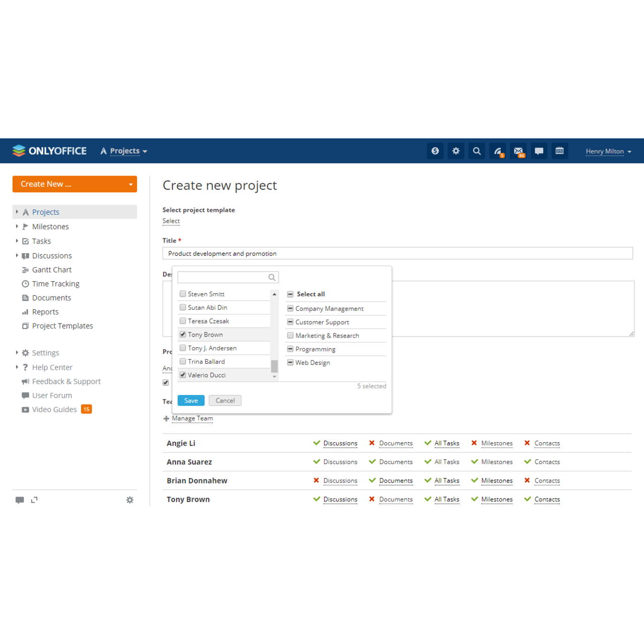Image resolution: width=644 pixels, height=644 pixels.
Task: Open the Talk chat icon in the top bar
Action: [539, 150]
